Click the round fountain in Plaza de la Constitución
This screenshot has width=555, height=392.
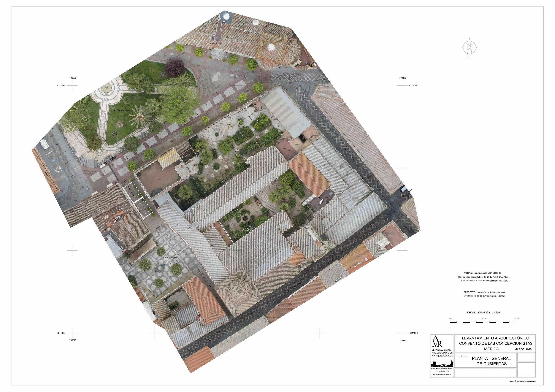[106, 88]
